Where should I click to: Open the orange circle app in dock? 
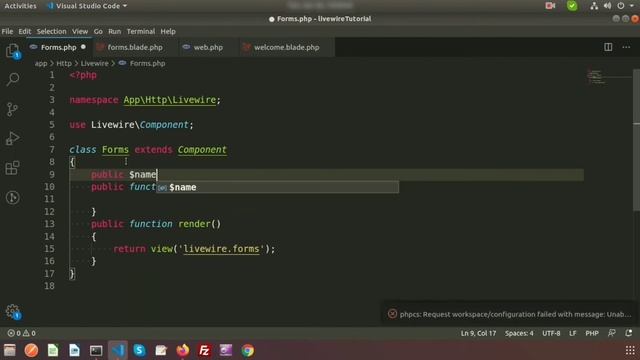[x=31, y=350]
